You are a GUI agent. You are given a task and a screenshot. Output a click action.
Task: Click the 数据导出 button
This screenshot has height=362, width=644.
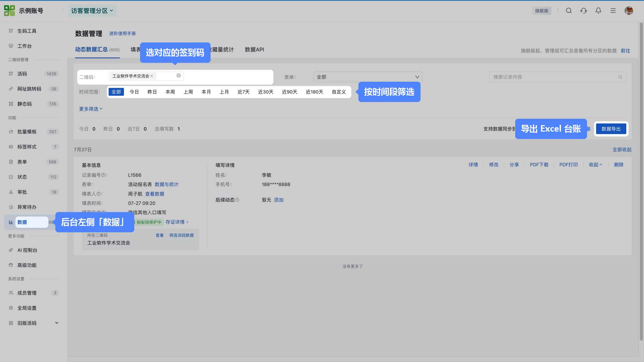click(x=611, y=129)
